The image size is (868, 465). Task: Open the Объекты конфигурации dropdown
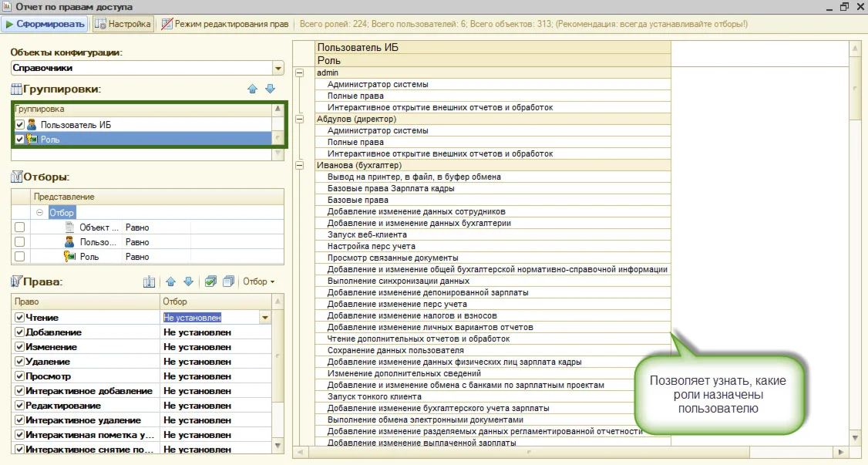point(278,68)
